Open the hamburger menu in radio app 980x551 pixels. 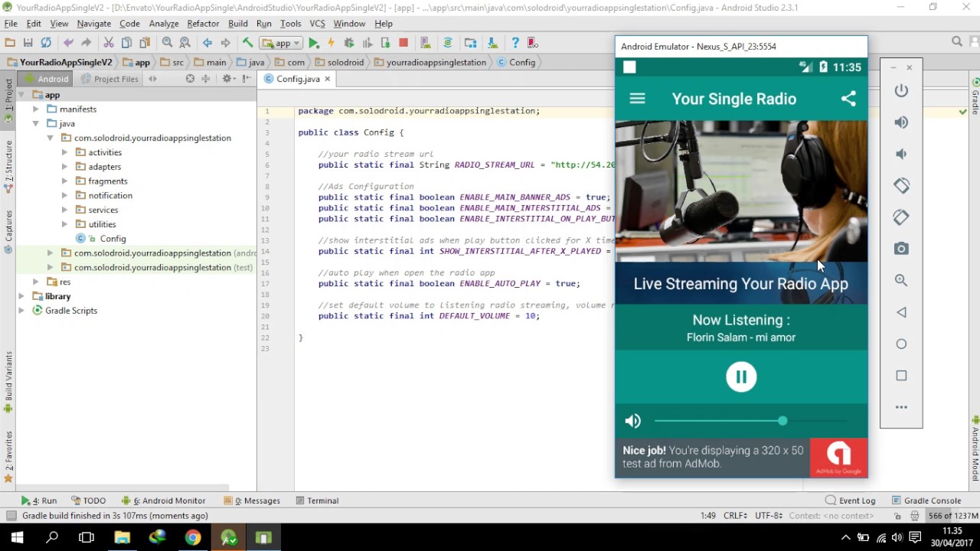click(x=637, y=99)
